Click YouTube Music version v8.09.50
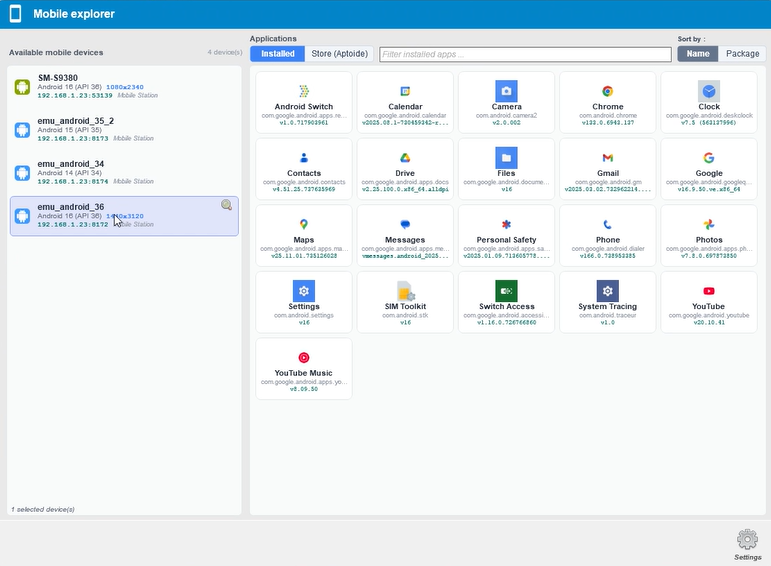 [x=304, y=389]
